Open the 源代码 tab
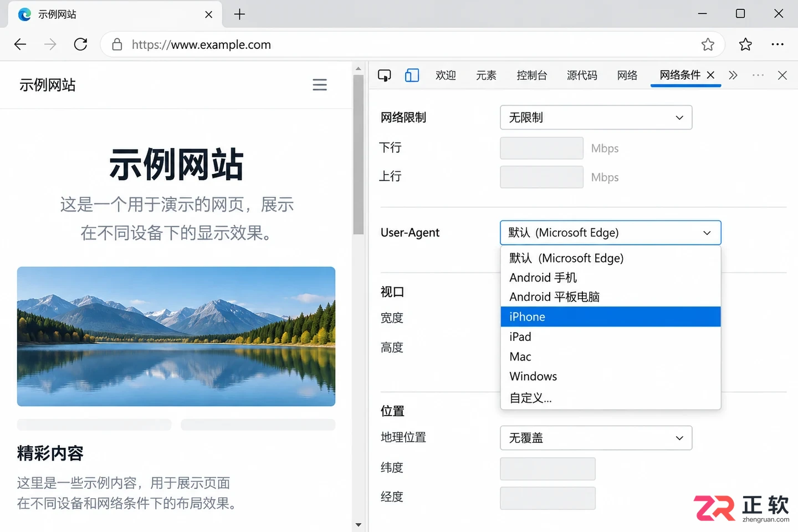The image size is (798, 532). coord(582,75)
